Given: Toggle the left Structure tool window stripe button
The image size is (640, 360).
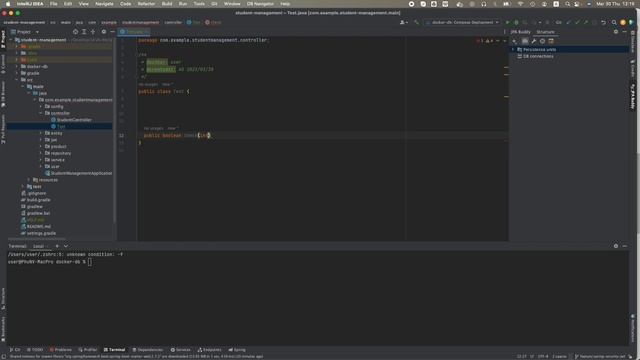Looking at the screenshot, I should 3,298.
